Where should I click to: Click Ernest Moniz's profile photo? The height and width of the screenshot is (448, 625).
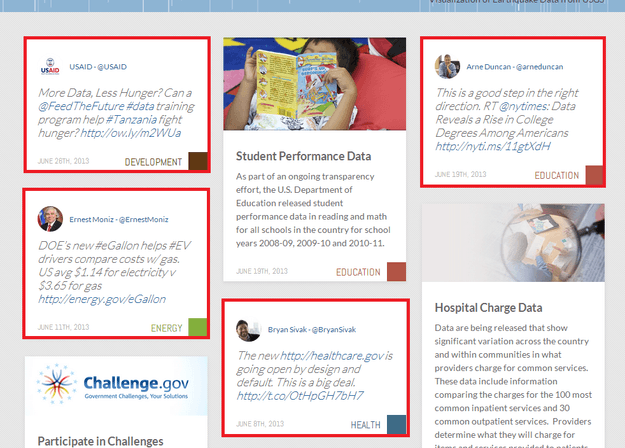coord(50,219)
